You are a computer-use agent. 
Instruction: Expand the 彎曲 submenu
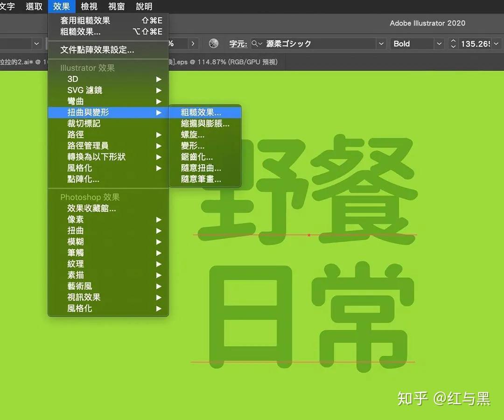[108, 101]
